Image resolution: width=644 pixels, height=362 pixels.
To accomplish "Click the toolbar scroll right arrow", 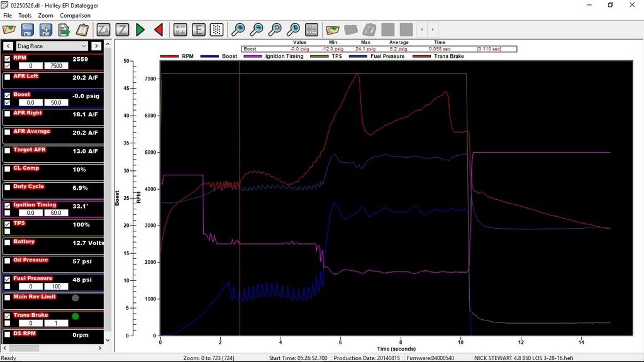I will (x=433, y=30).
